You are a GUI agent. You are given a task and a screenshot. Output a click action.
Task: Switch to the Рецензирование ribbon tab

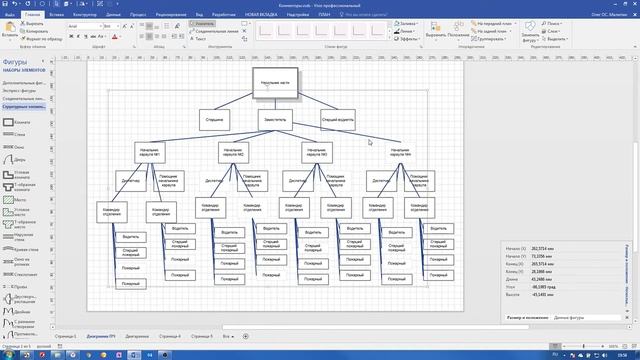(171, 14)
